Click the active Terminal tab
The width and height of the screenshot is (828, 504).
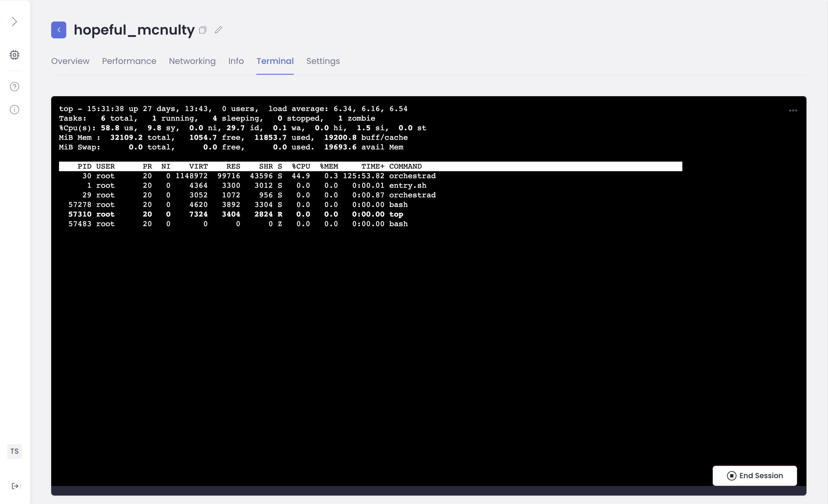(x=275, y=61)
